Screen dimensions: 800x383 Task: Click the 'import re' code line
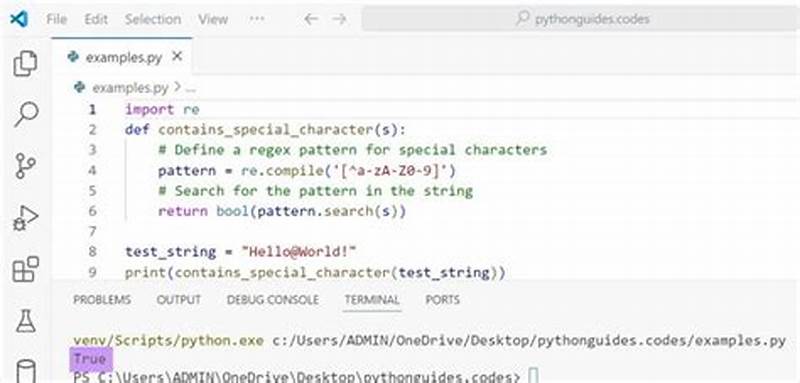click(162, 110)
